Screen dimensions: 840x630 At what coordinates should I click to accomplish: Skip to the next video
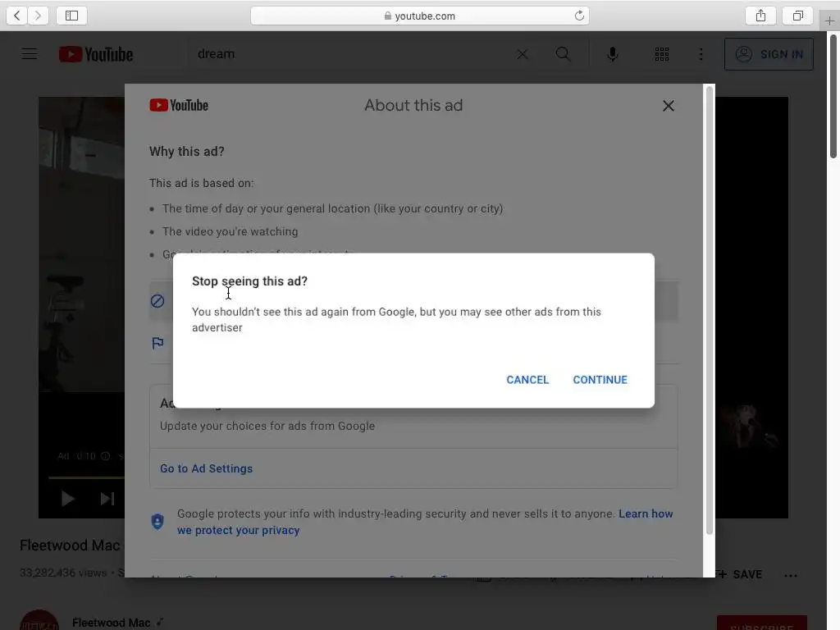coord(107,499)
